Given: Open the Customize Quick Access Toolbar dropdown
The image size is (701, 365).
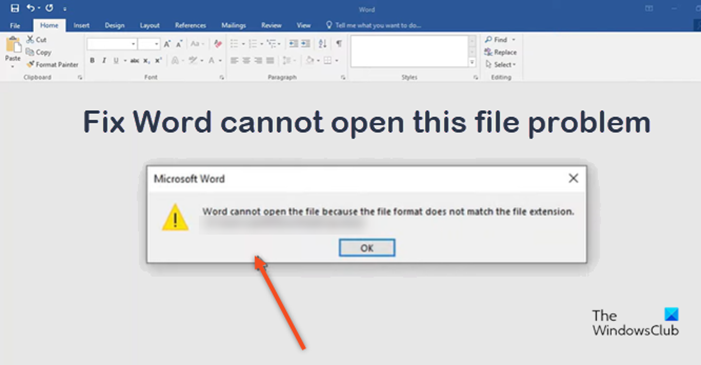Looking at the screenshot, I should tap(65, 8).
